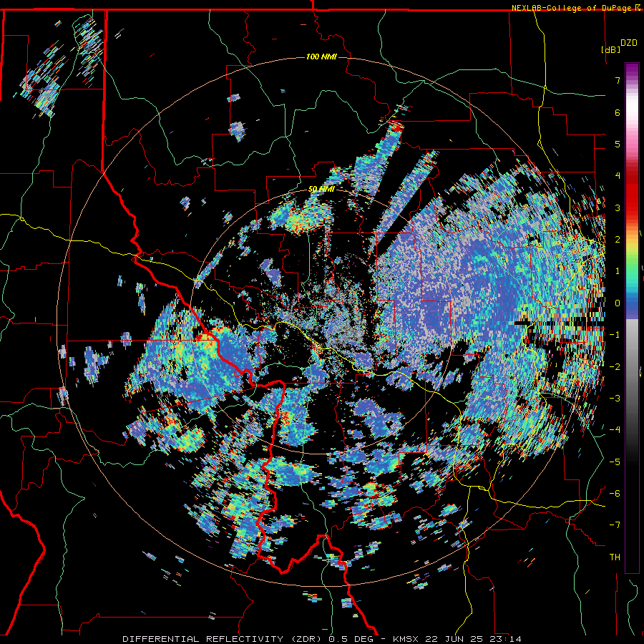Click the -5 value on ZDR scale
Viewport: 644px width, 644px height.
pos(615,462)
